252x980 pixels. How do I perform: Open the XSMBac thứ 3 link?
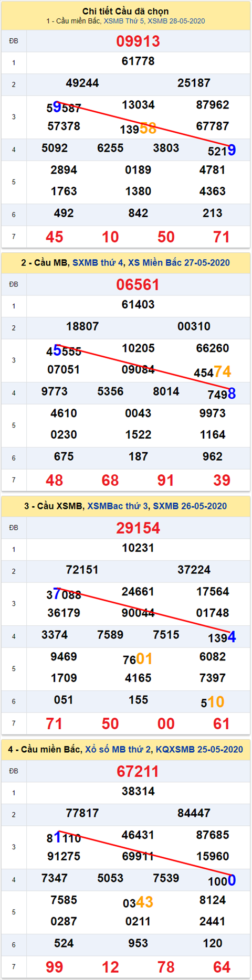click(118, 506)
